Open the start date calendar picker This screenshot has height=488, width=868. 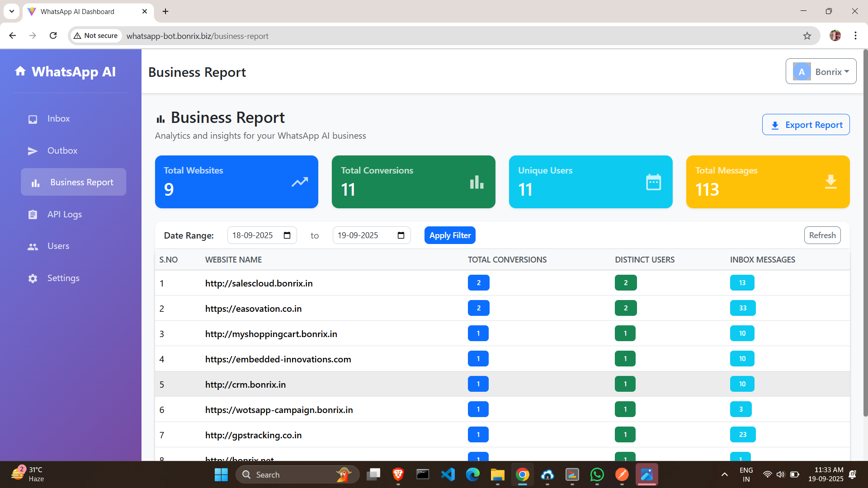coord(287,235)
